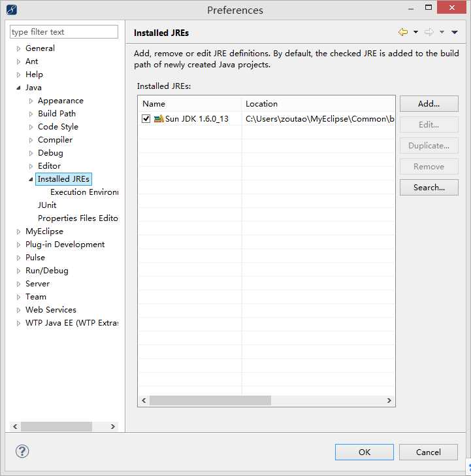The width and height of the screenshot is (471, 476).
Task: Expand the Compiler node
Action: (x=31, y=140)
